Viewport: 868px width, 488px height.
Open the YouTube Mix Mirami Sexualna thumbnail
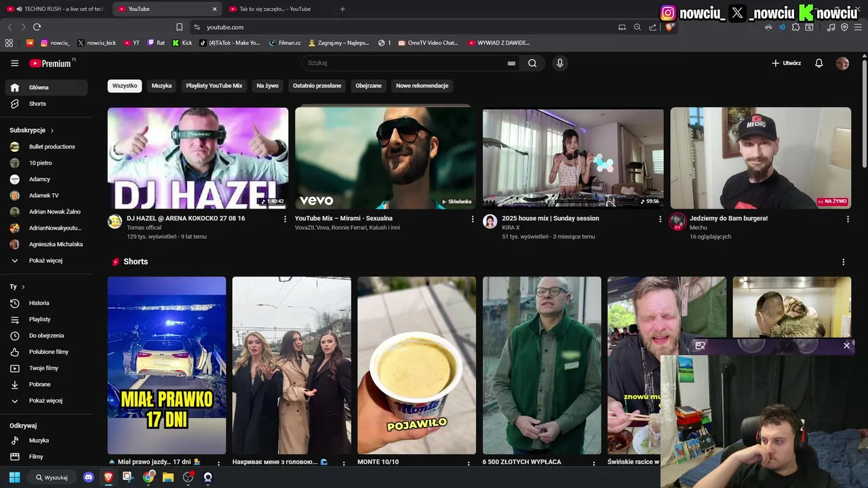(x=385, y=158)
